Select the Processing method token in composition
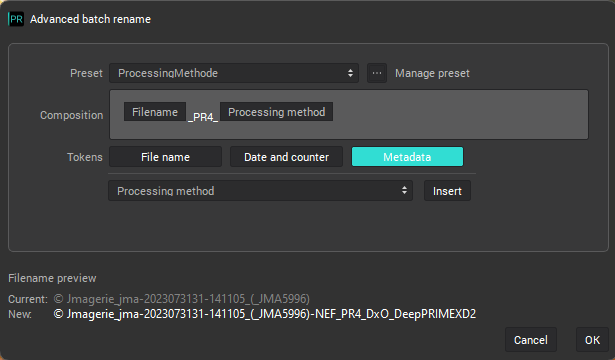 277,112
